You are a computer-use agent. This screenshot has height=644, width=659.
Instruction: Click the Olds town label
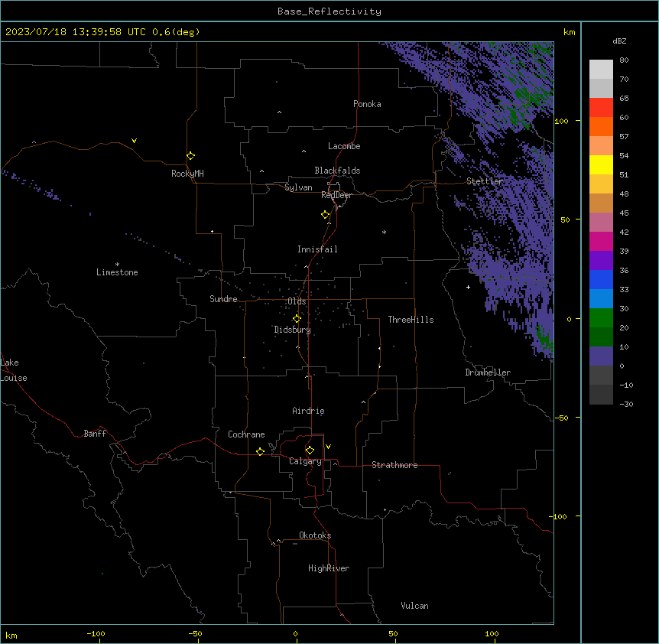(x=297, y=301)
